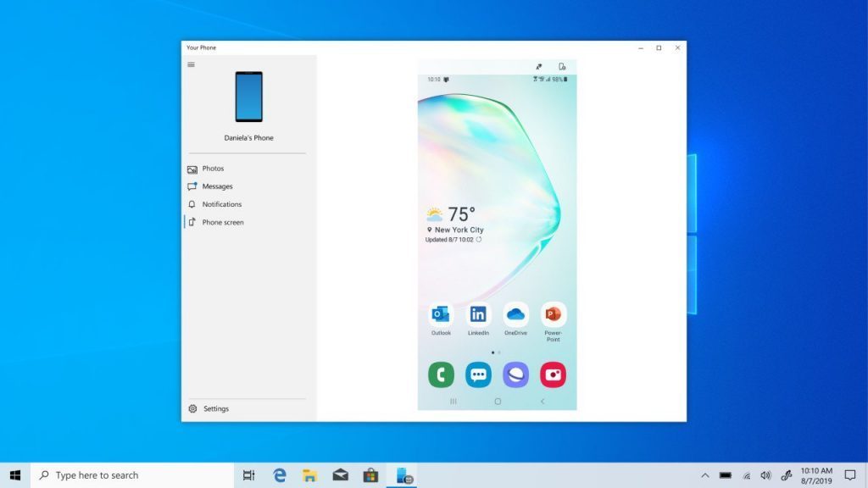
Task: Open the red Camera app
Action: pos(553,374)
